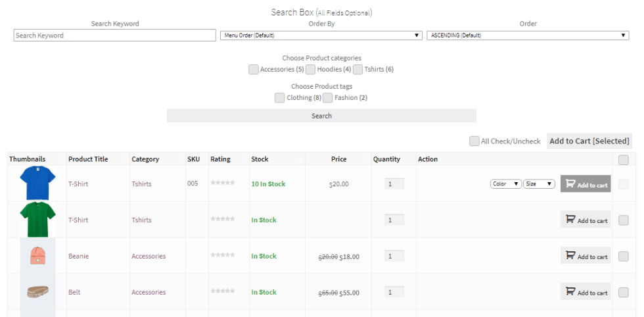
Task: Click quantity field in the Belt row
Action: [x=394, y=292]
